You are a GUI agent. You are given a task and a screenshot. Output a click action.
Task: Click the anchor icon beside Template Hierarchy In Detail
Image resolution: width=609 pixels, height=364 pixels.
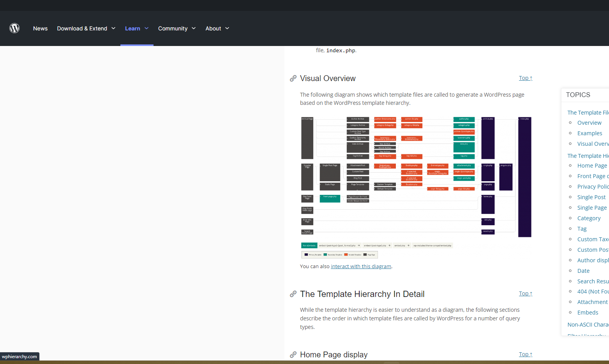pos(293,294)
